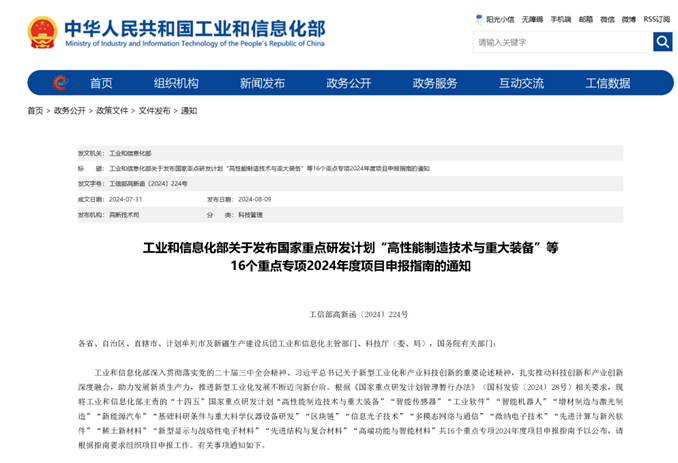Click the document number 工信部高新函〔2024〕224号 in metadata
678x463 pixels.
[x=148, y=184]
